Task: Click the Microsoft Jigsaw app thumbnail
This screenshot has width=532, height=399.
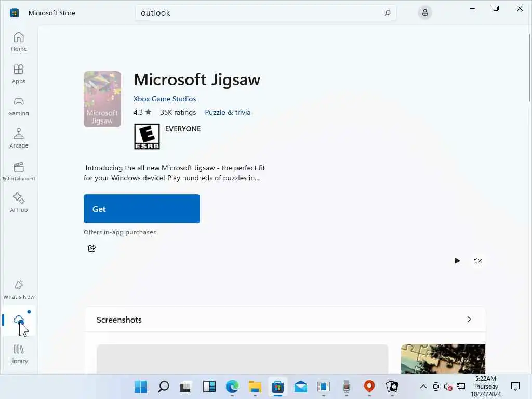Action: (102, 99)
